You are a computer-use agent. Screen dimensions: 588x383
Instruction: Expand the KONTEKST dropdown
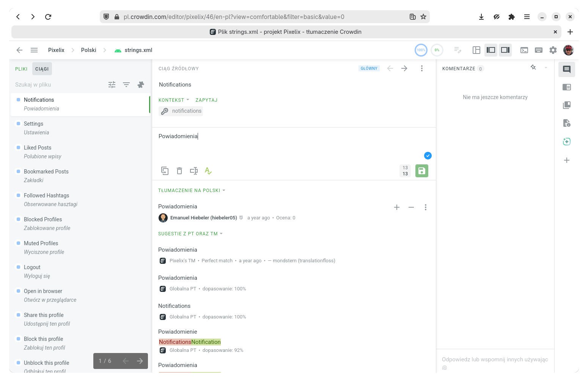[x=174, y=100]
